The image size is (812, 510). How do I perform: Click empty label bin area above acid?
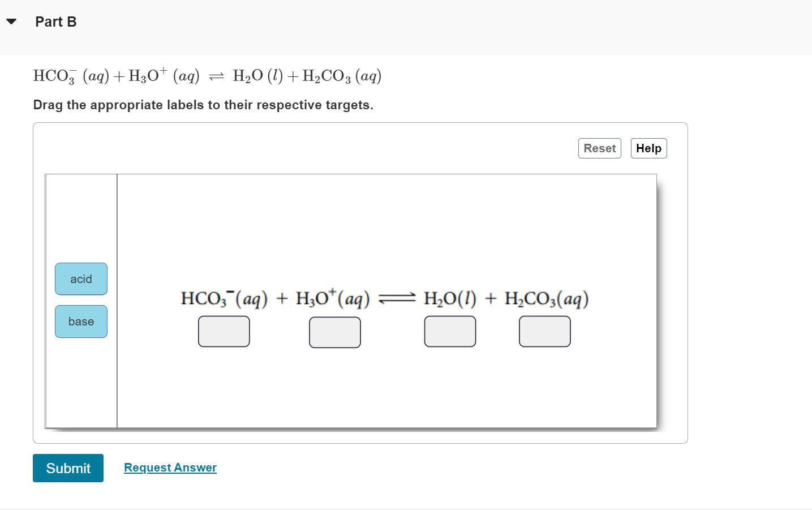click(81, 218)
